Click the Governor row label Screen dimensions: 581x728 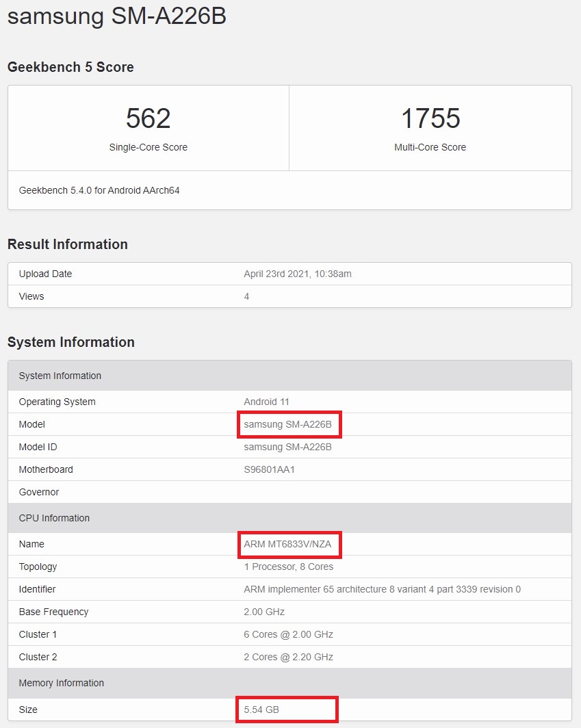[39, 492]
